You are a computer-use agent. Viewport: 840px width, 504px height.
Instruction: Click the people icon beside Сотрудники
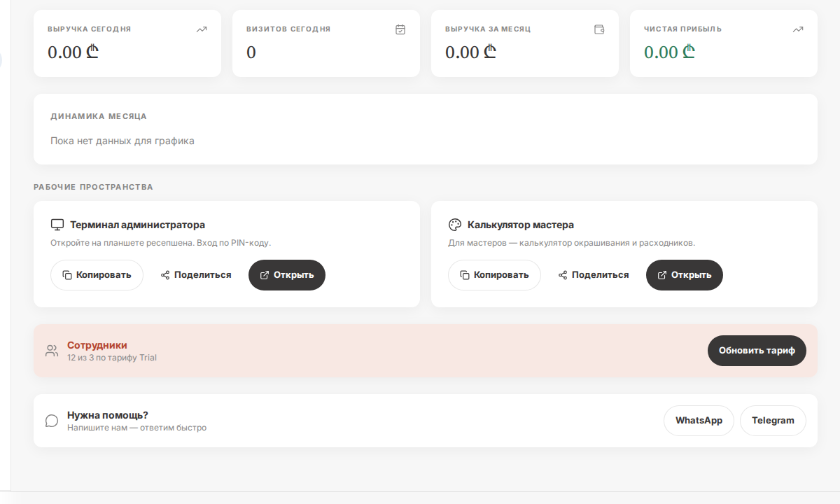click(x=52, y=351)
